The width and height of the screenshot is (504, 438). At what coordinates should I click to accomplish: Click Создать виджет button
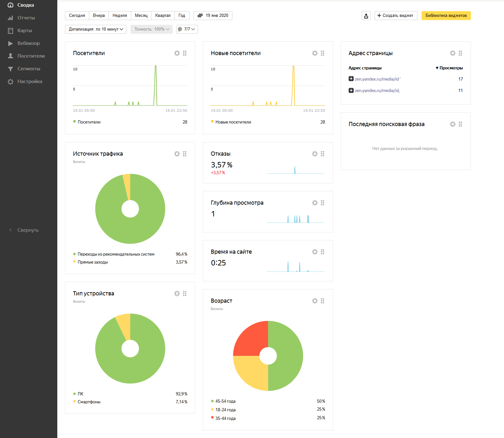coord(396,16)
